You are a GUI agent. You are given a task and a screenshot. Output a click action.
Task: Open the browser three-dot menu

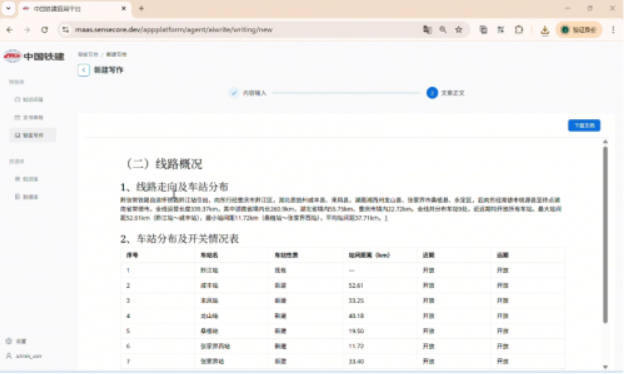[x=613, y=29]
